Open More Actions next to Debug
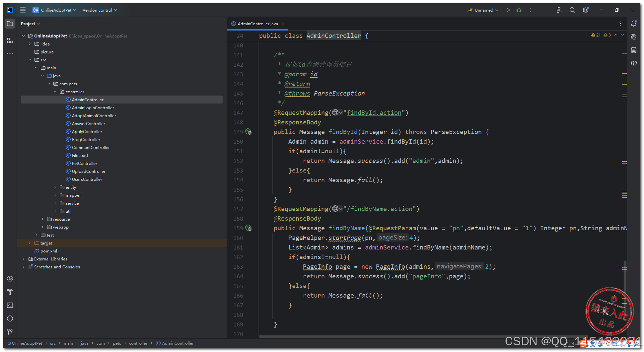 pos(530,10)
